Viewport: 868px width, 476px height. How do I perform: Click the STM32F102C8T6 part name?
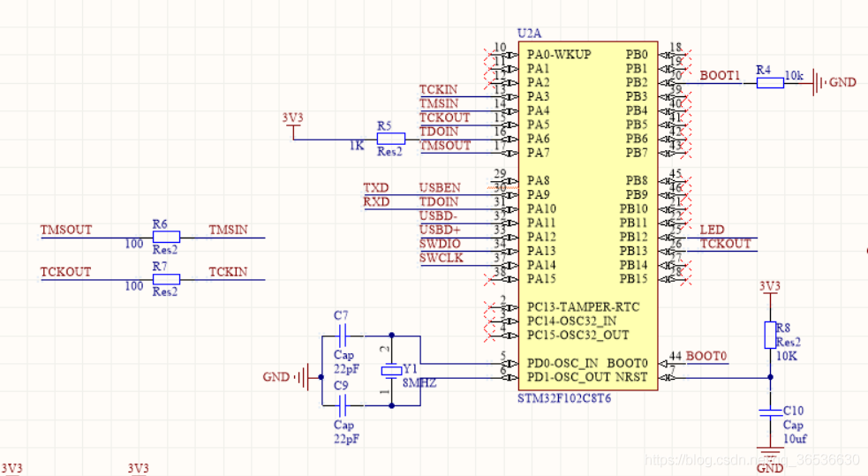coord(564,398)
